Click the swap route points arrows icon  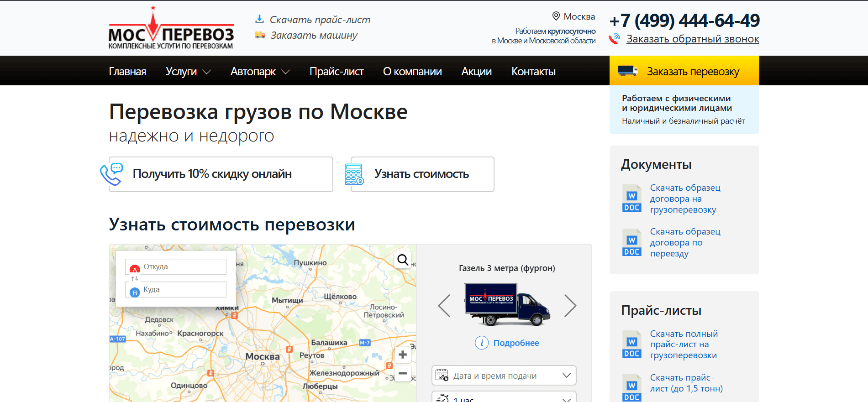(x=135, y=278)
